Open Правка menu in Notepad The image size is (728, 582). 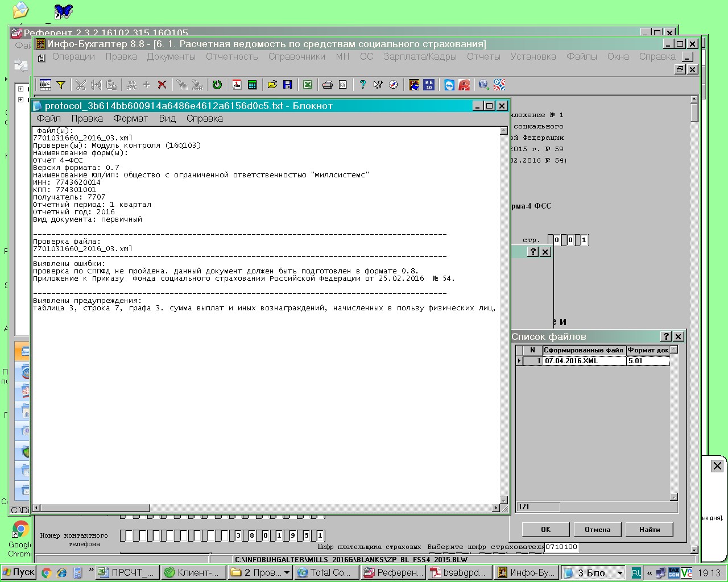[x=87, y=118]
